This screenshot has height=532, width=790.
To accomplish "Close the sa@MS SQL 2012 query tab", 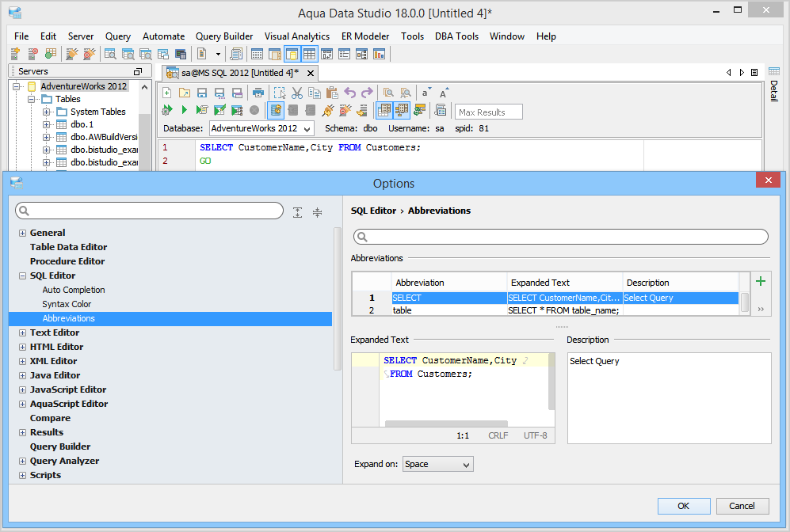I will point(311,73).
